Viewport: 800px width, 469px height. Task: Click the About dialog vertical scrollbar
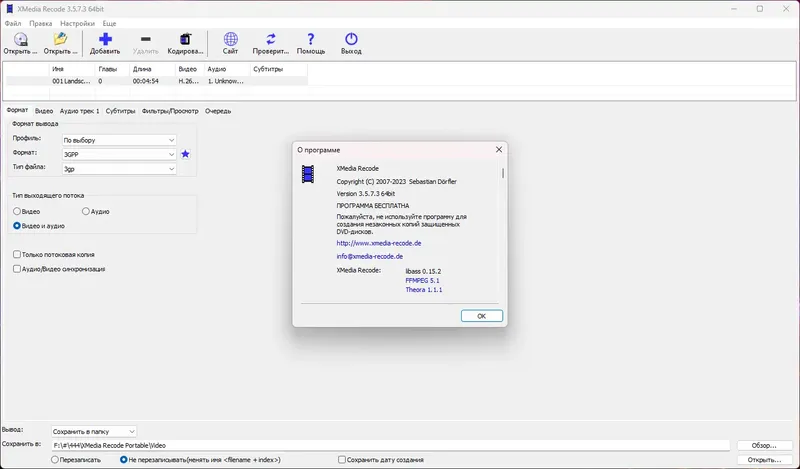[x=503, y=174]
